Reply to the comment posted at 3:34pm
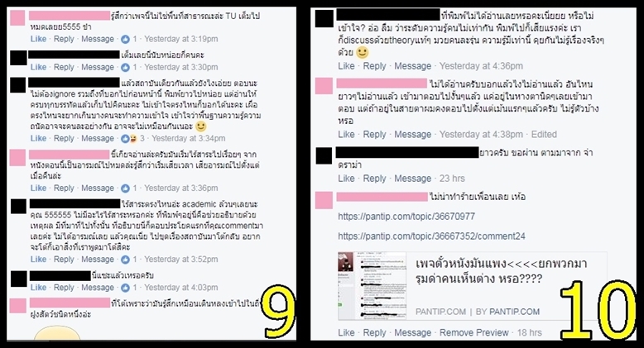The height and width of the screenshot is (348, 644). (x=64, y=138)
